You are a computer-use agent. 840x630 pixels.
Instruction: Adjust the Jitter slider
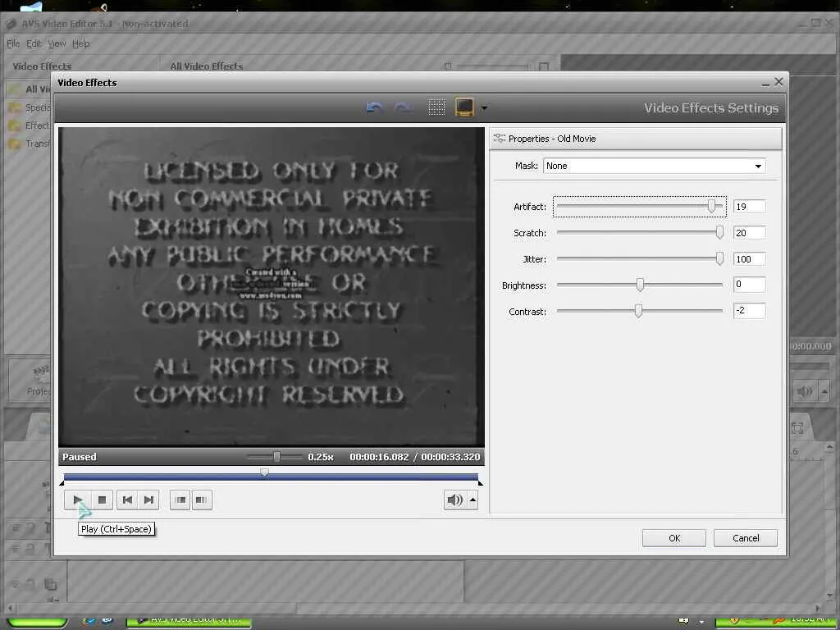click(x=640, y=258)
